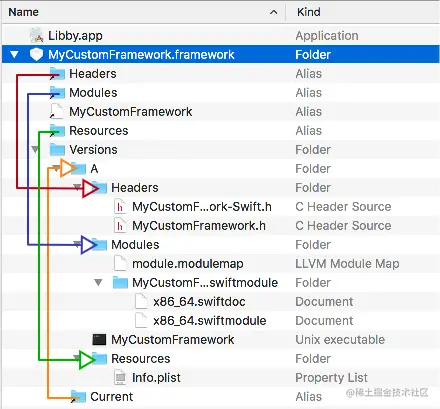The image size is (440, 409).
Task: Select the MyCustomFramework.h file name
Action: tap(199, 226)
